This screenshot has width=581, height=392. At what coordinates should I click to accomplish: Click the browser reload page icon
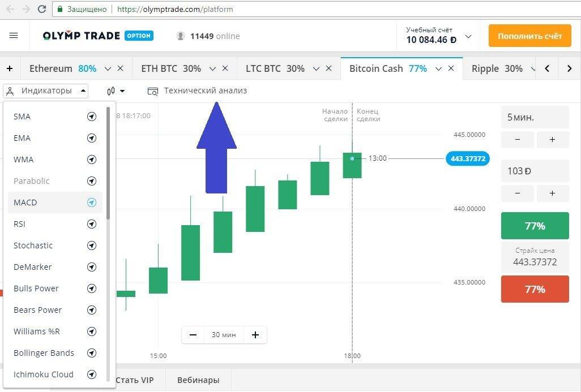pos(42,9)
